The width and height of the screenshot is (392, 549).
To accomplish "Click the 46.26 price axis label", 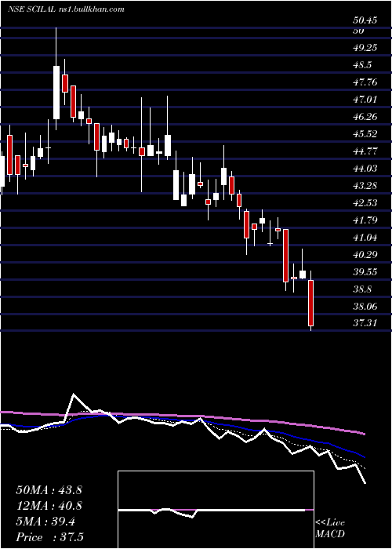I will [x=365, y=117].
